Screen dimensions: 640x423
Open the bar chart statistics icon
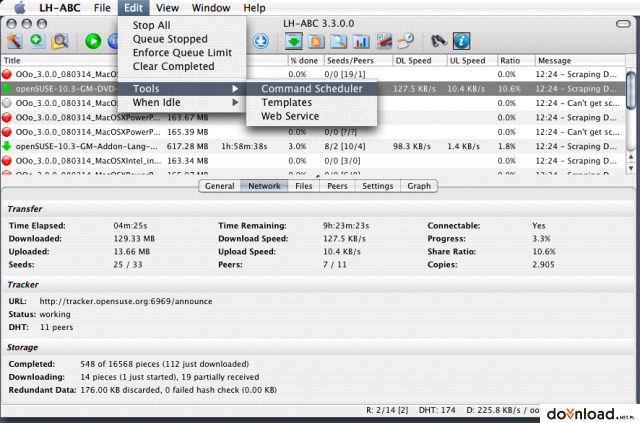pos(361,41)
